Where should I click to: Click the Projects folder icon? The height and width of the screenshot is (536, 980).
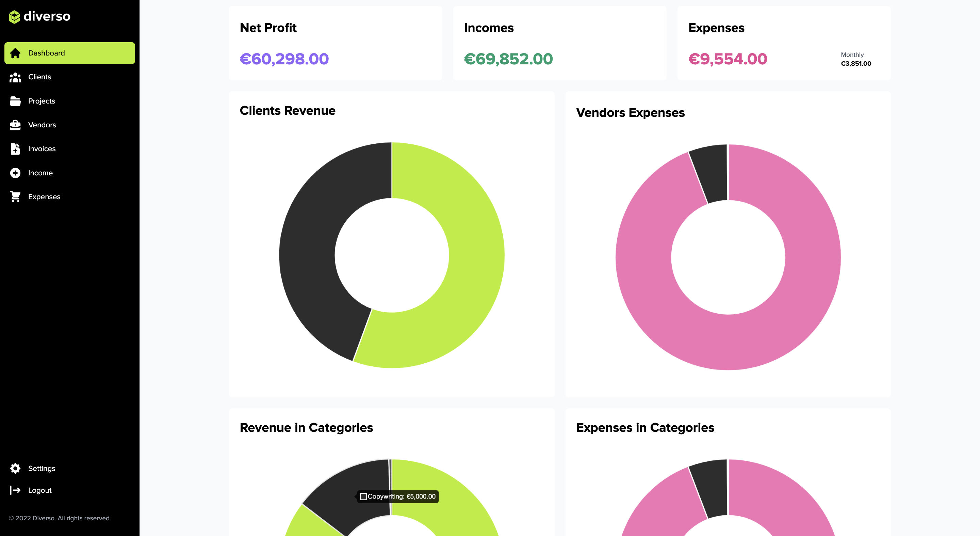pyautogui.click(x=15, y=101)
